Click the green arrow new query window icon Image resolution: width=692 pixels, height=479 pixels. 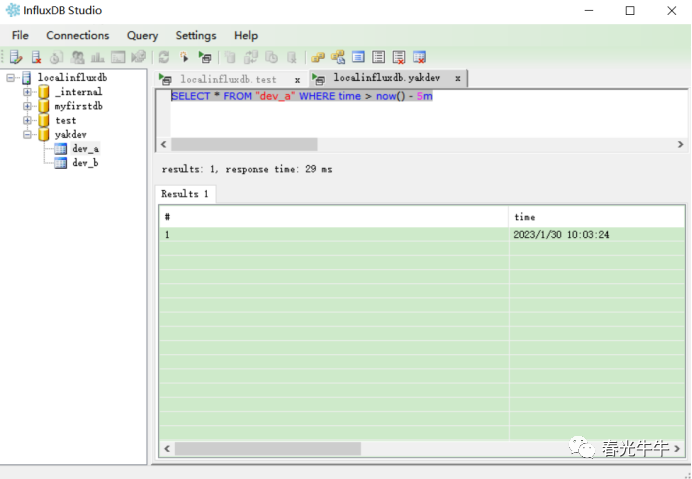tap(205, 57)
